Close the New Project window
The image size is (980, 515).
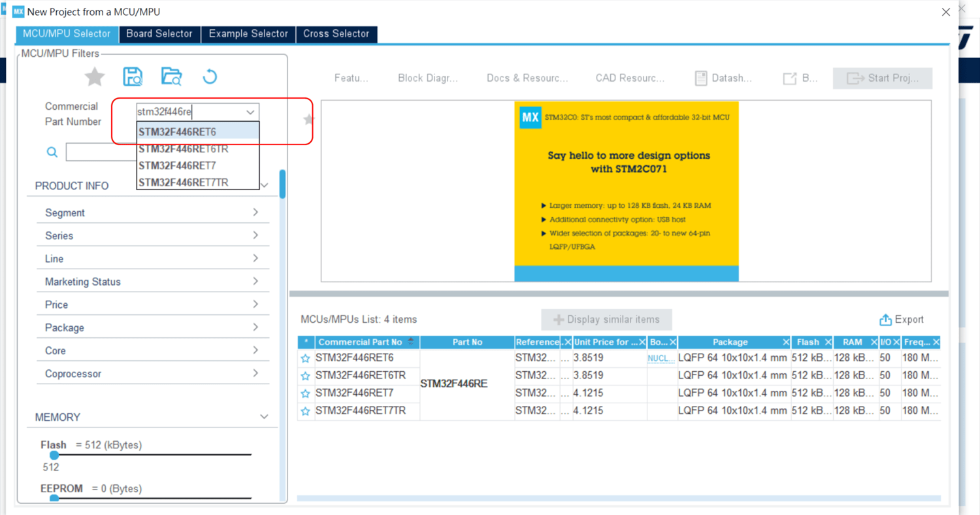[x=945, y=12]
